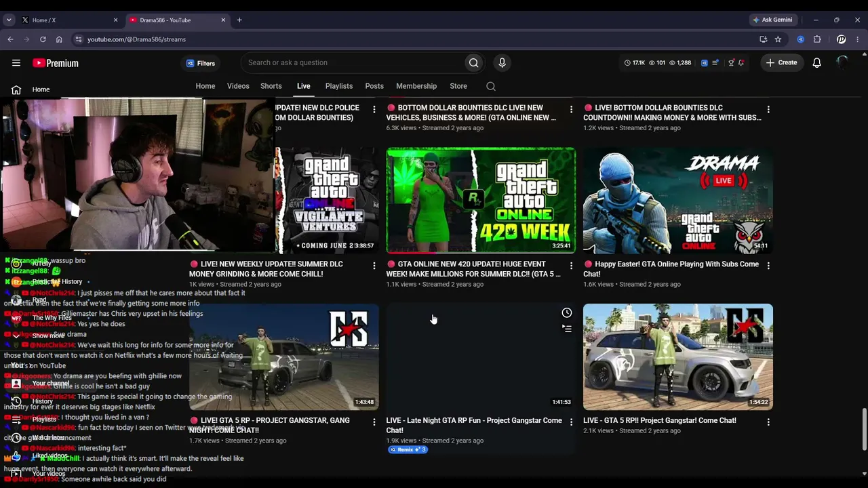Open options menu for 420 Update stream

pos(571,266)
